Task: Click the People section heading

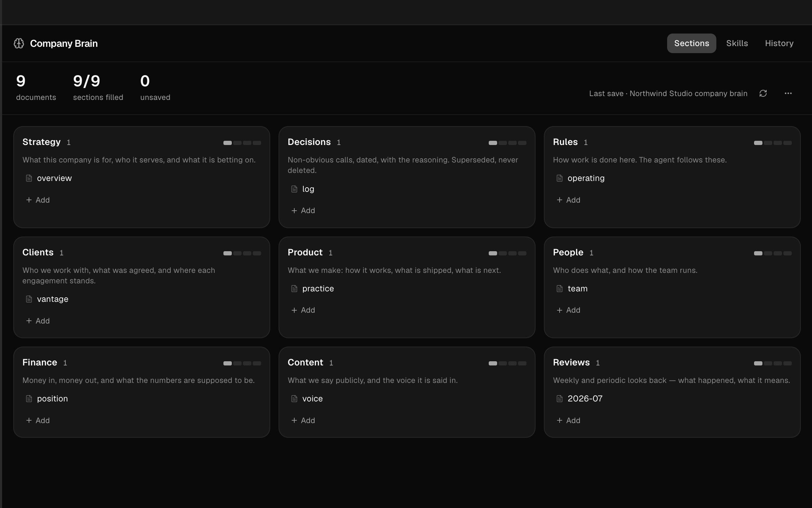Action: 568,252
